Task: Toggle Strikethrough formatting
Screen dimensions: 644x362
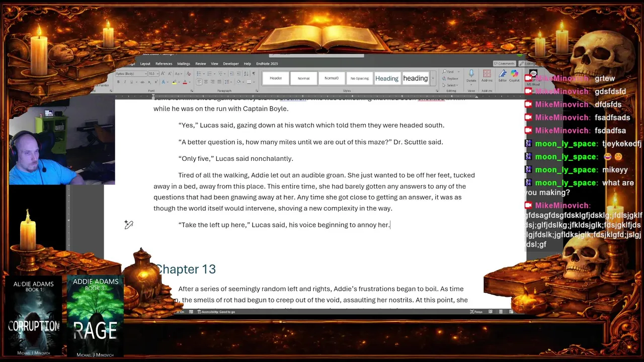Action: coord(142,82)
